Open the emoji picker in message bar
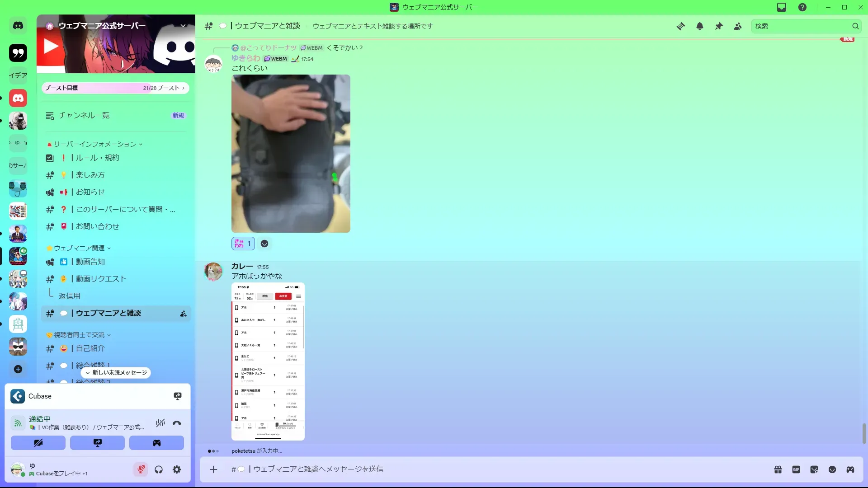This screenshot has height=488, width=868. click(x=832, y=469)
